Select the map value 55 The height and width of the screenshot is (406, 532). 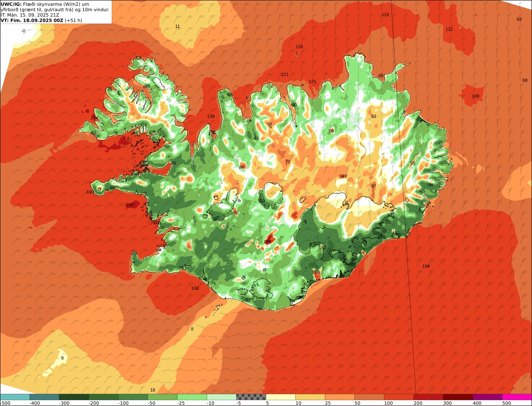(413, 163)
